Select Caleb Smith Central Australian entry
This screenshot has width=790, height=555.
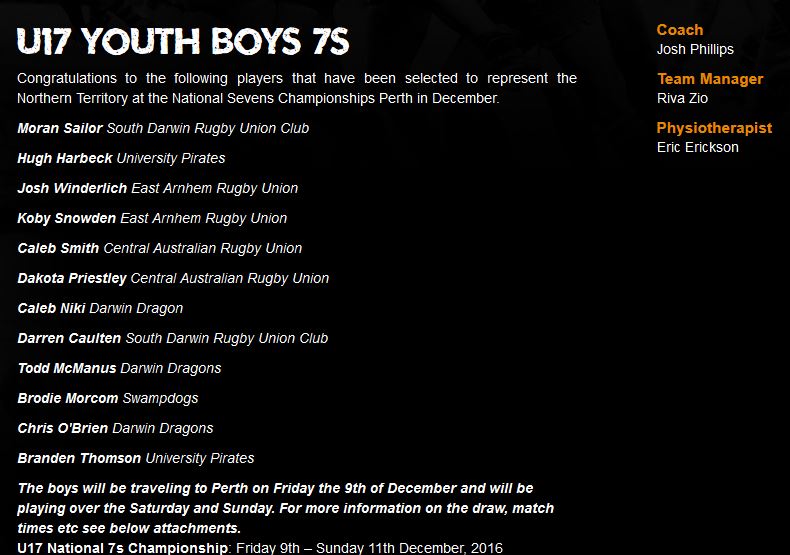click(x=160, y=248)
